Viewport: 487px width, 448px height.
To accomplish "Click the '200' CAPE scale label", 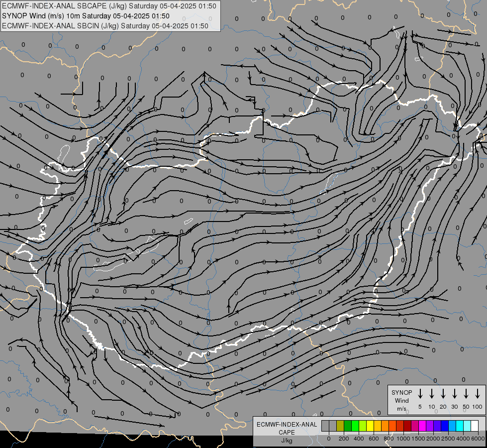I will point(344,439).
